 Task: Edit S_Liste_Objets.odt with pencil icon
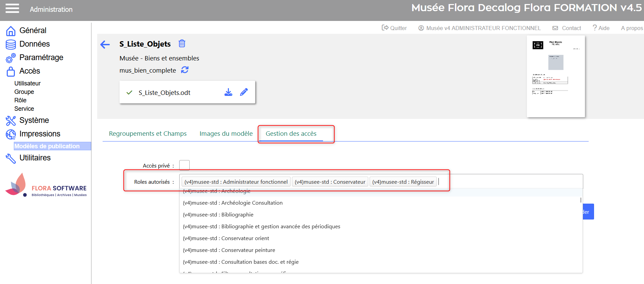[244, 92]
